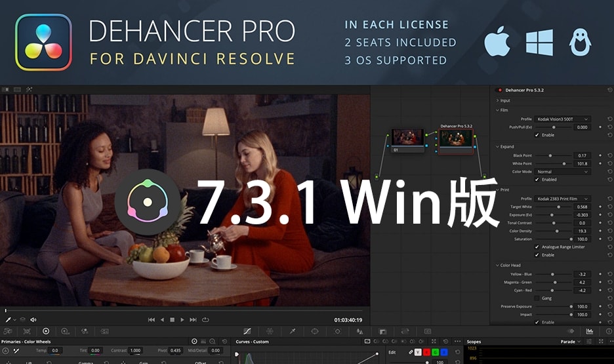Show the Scopes panel icon
614x364 pixels.
pyautogui.click(x=589, y=331)
